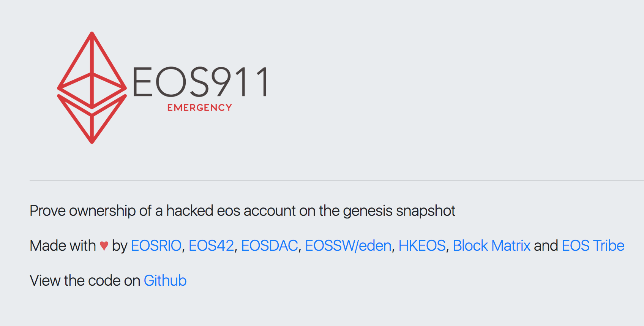Click the words 'genesis snapshot'
Image resolution: width=644 pixels, height=326 pixels.
[x=399, y=211]
